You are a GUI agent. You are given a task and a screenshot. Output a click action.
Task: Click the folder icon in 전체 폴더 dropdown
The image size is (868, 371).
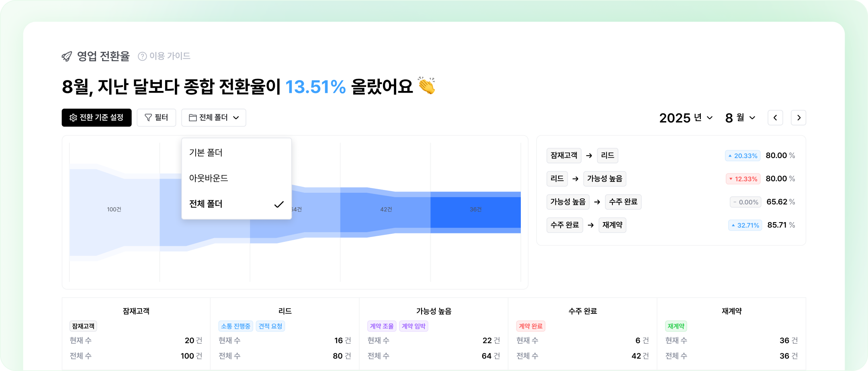coord(193,117)
